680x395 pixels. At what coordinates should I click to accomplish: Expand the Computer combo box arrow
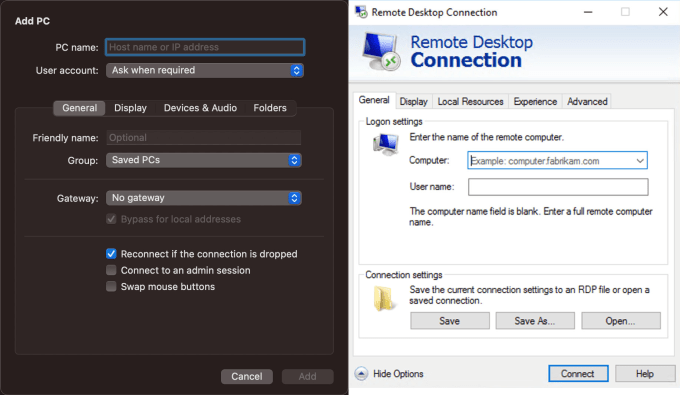[x=640, y=160]
